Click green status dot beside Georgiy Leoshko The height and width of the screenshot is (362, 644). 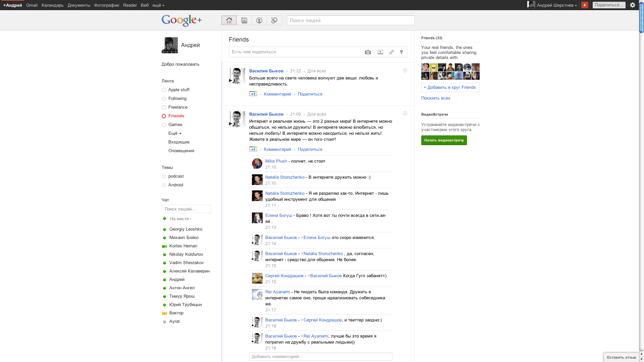pos(164,229)
